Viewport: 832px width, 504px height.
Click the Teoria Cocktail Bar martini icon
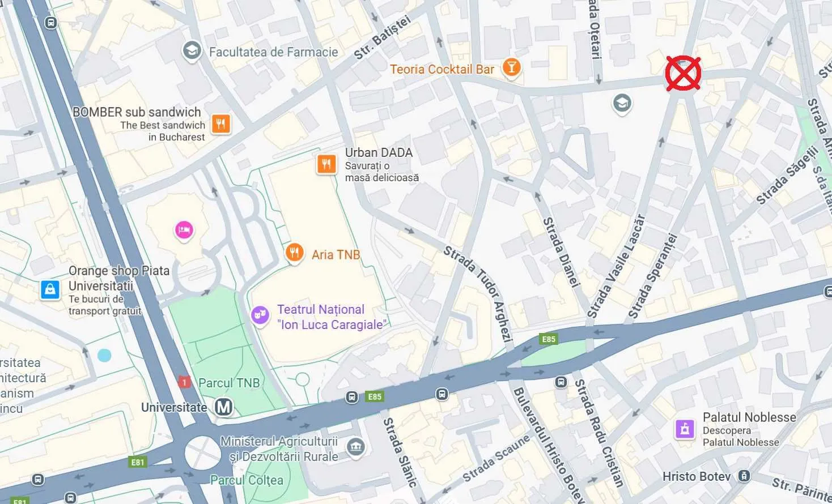pyautogui.click(x=511, y=68)
